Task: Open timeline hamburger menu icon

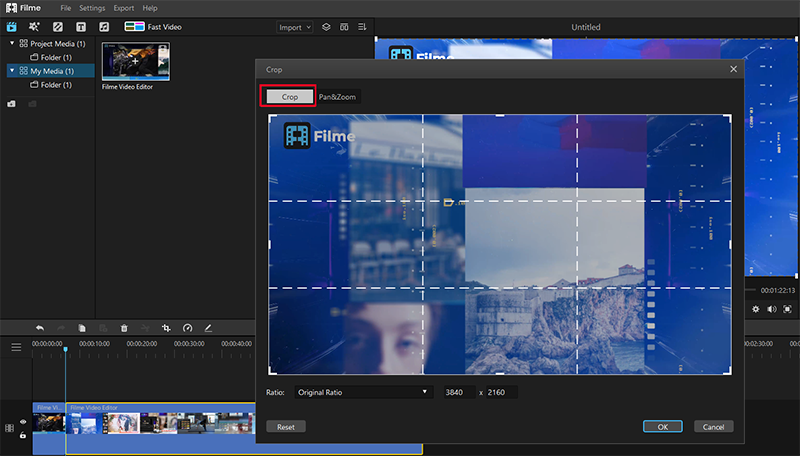Action: [x=16, y=347]
